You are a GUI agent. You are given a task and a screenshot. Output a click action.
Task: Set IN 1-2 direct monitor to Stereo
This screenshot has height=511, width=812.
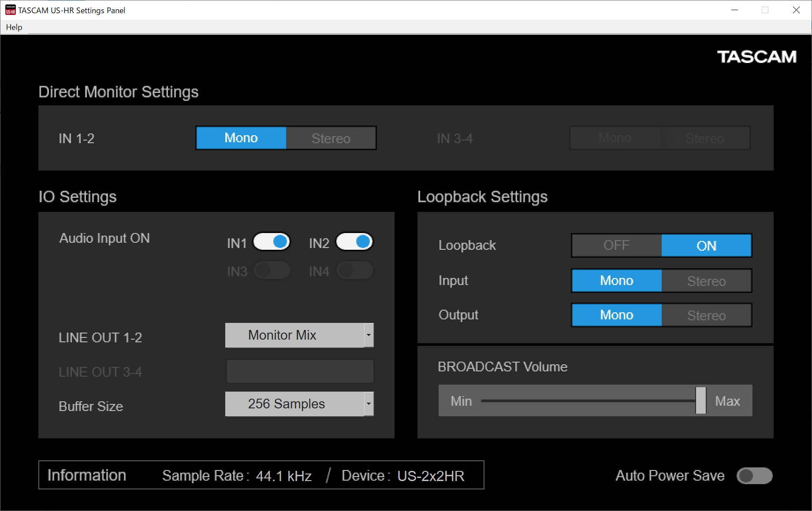point(331,138)
